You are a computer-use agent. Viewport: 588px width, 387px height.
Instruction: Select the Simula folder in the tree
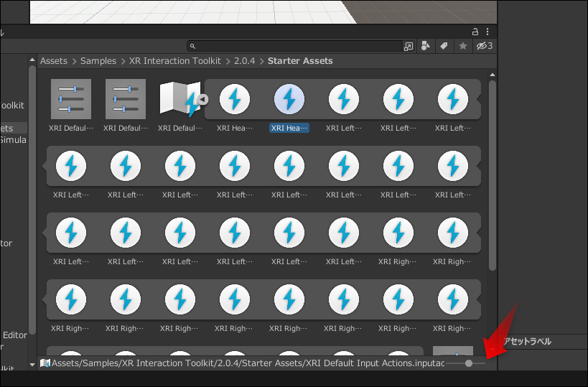(x=14, y=140)
